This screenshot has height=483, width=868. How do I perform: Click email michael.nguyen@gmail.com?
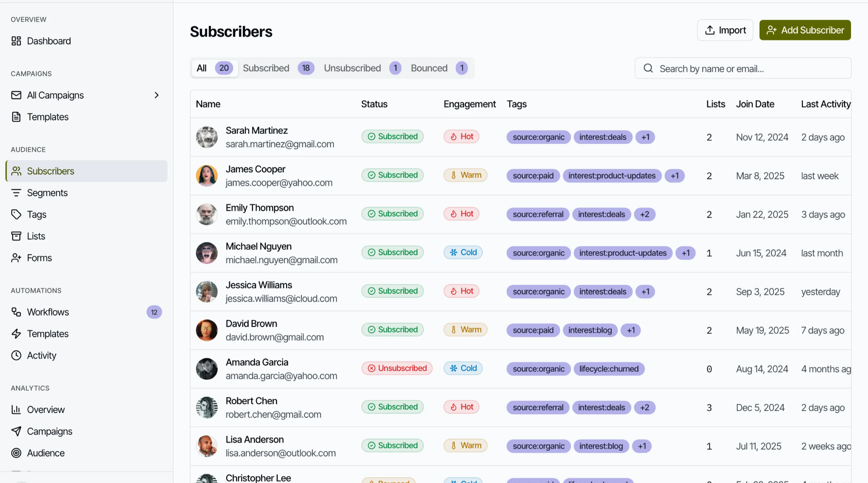[x=282, y=260]
